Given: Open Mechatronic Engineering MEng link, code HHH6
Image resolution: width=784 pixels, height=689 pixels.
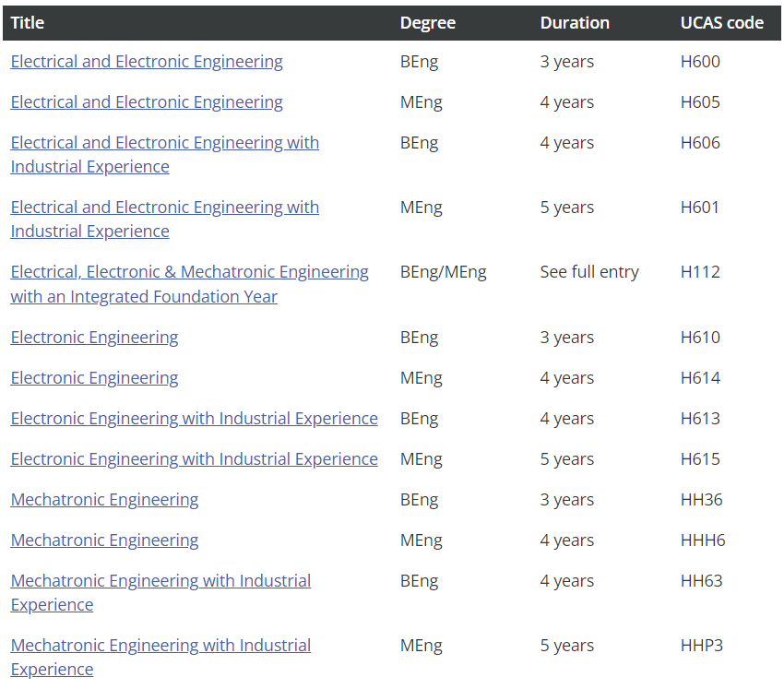Looking at the screenshot, I should point(104,541).
